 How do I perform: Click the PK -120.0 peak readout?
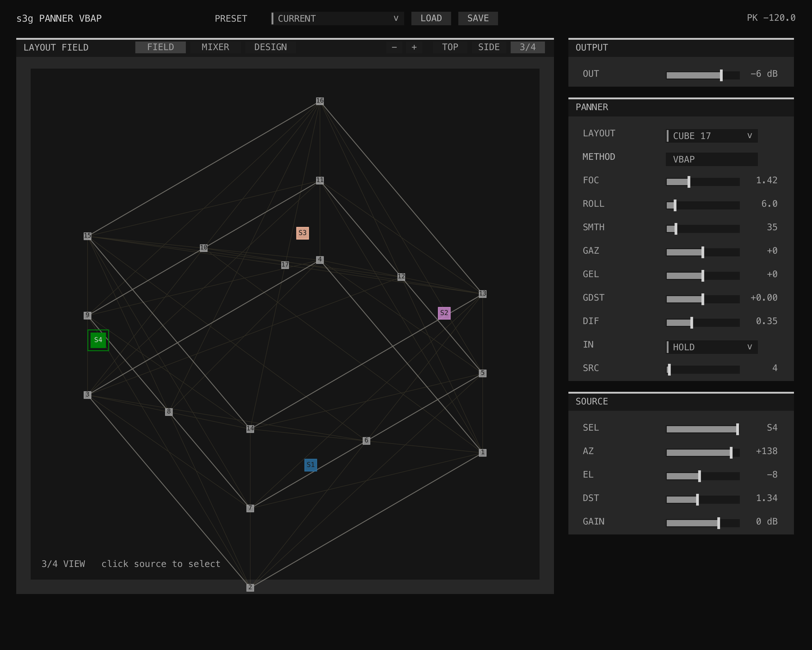tap(771, 18)
